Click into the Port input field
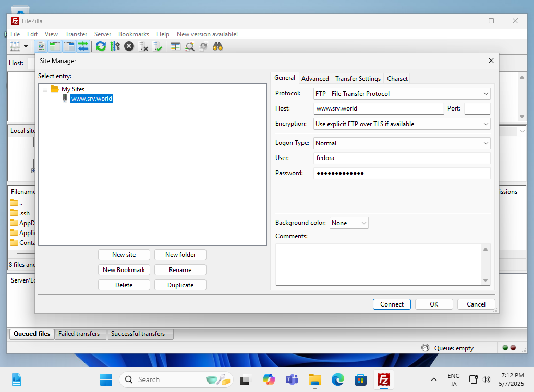This screenshot has height=392, width=534. pos(477,108)
